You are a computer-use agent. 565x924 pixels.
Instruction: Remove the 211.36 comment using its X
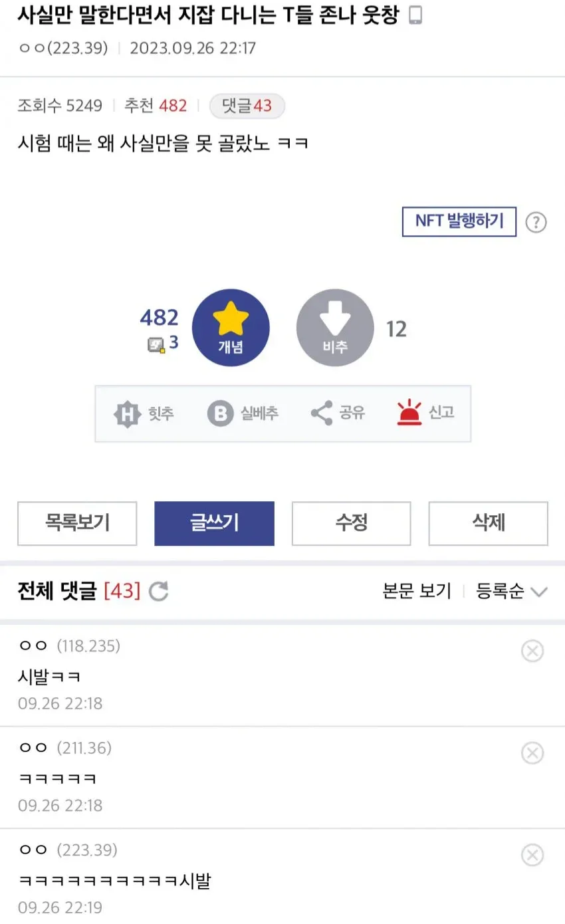pos(532,753)
